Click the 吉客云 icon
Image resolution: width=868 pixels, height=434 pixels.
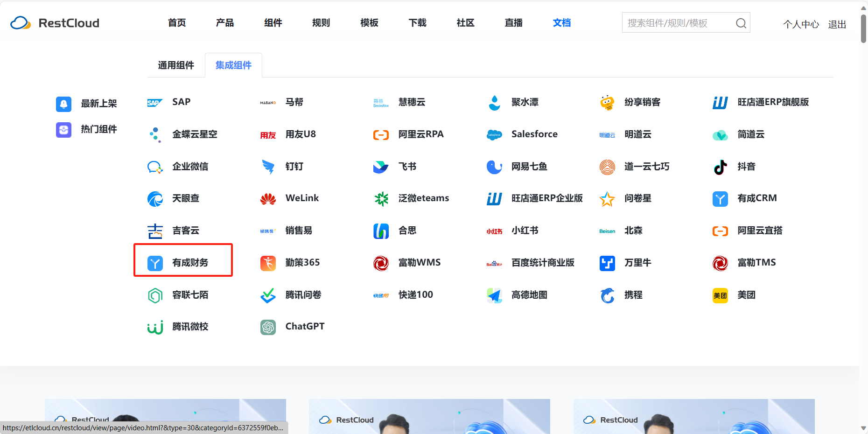[x=155, y=231]
